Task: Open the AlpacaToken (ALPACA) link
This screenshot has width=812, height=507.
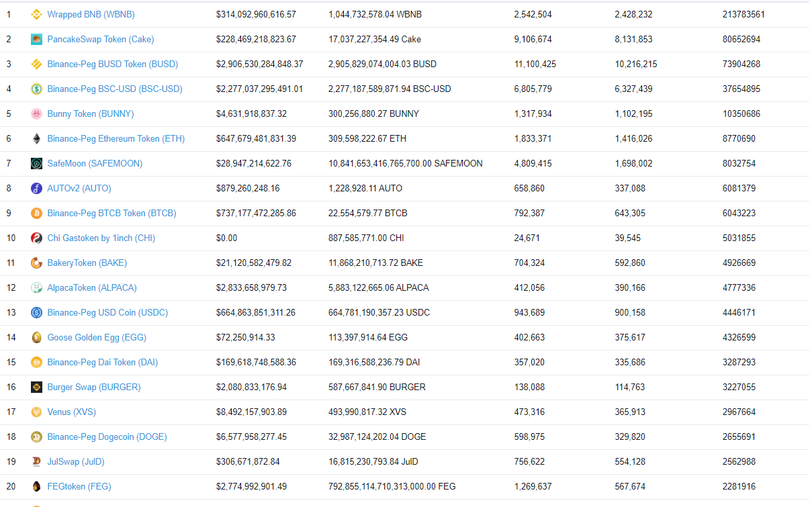Action: [92, 287]
